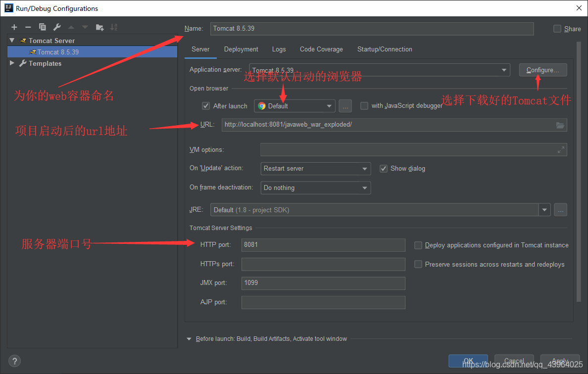The image size is (588, 374).
Task: Click the Cancel button
Action: (514, 361)
